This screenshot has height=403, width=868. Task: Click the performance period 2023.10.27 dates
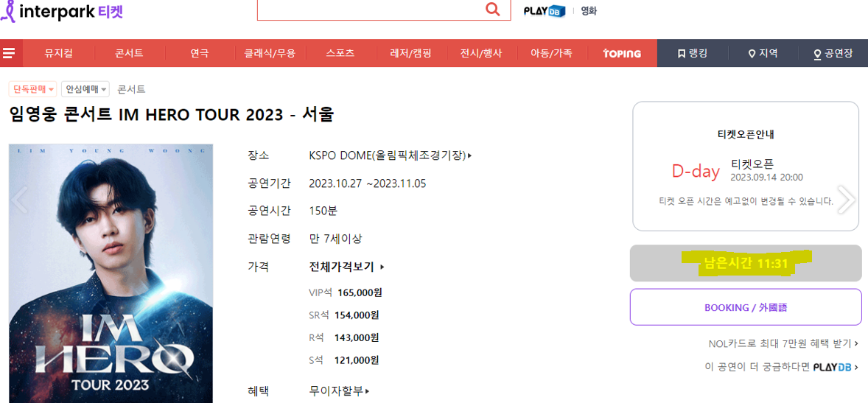pyautogui.click(x=368, y=183)
